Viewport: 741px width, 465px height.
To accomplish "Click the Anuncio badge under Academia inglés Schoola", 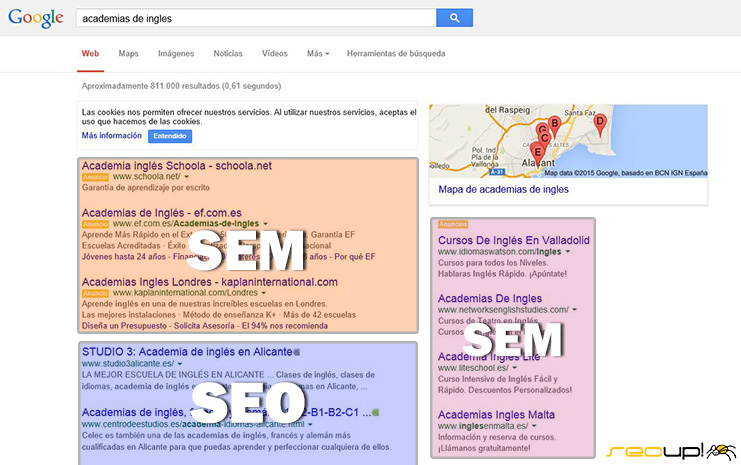I will tap(95, 177).
